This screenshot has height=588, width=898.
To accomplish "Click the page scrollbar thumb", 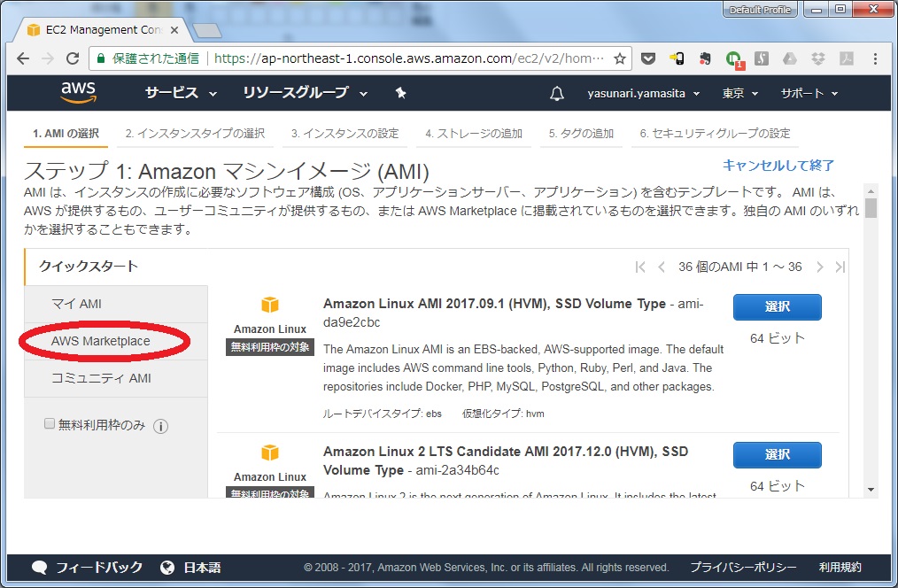I will point(871,208).
